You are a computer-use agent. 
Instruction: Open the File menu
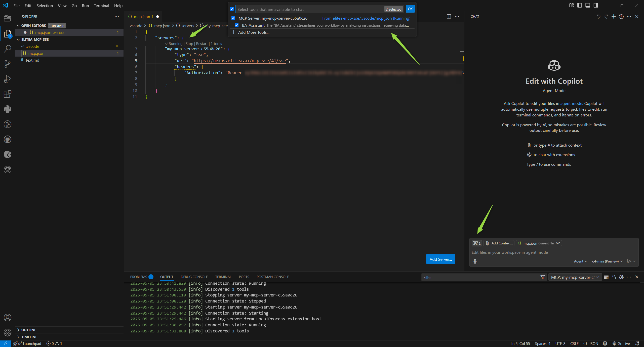17,6
